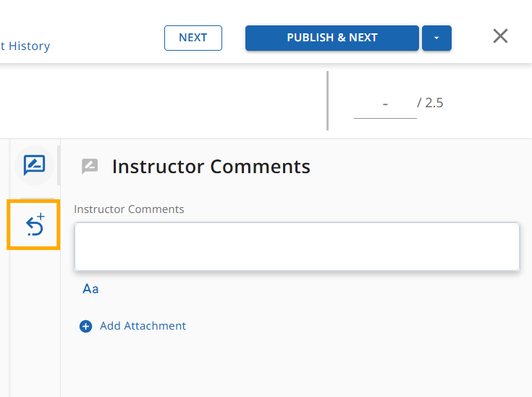Click the Add Attachment link text
The image size is (532, 397).
[x=143, y=326]
